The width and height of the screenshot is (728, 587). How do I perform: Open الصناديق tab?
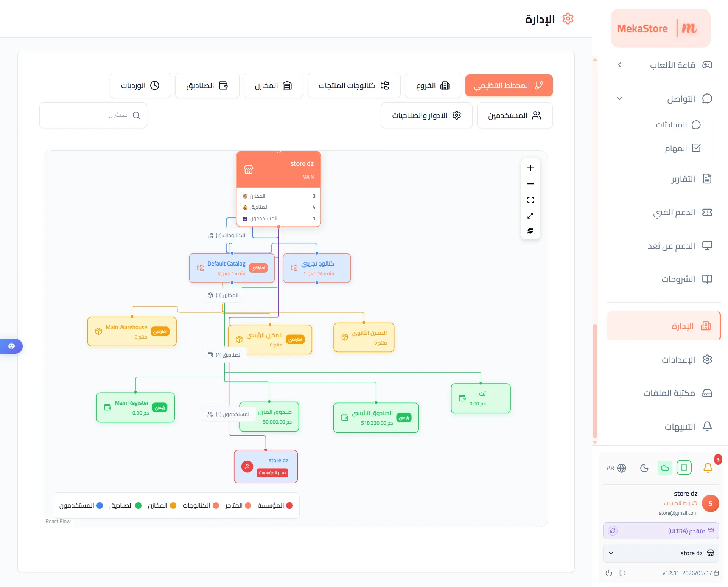(x=207, y=85)
